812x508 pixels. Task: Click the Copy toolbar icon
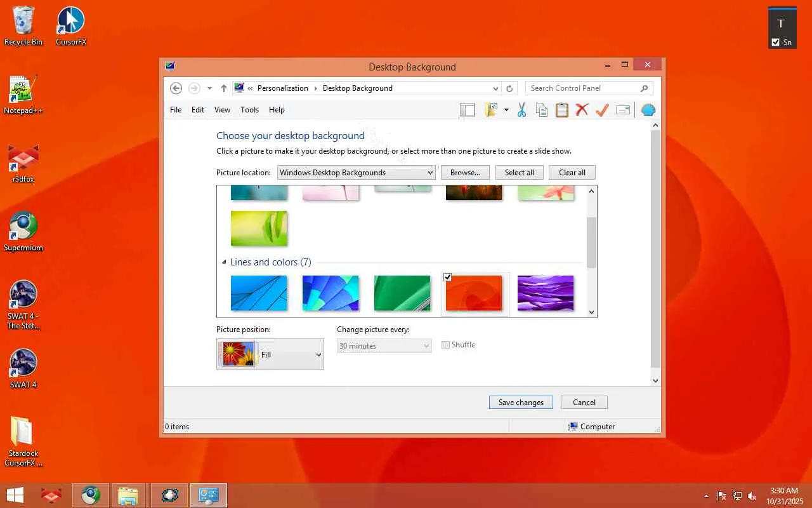click(542, 110)
